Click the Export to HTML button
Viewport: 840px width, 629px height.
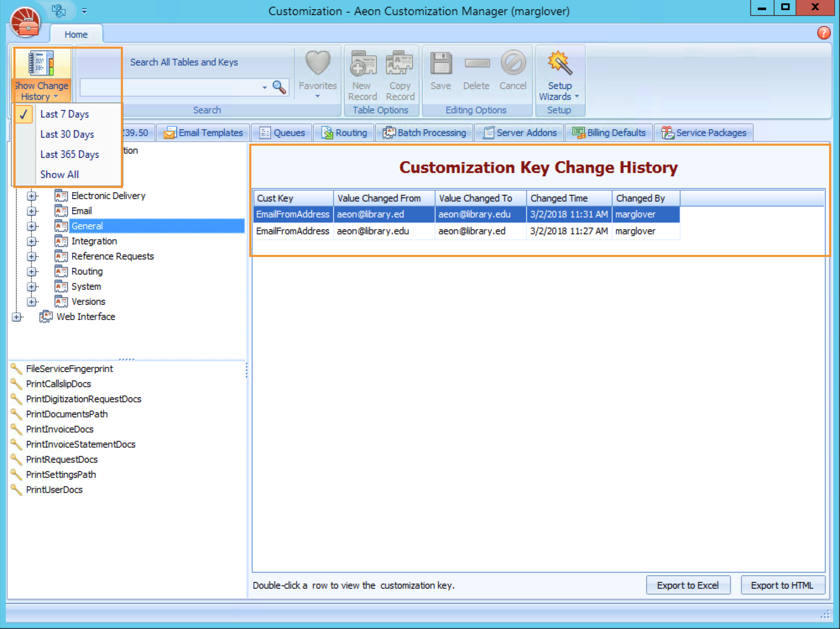[783, 585]
